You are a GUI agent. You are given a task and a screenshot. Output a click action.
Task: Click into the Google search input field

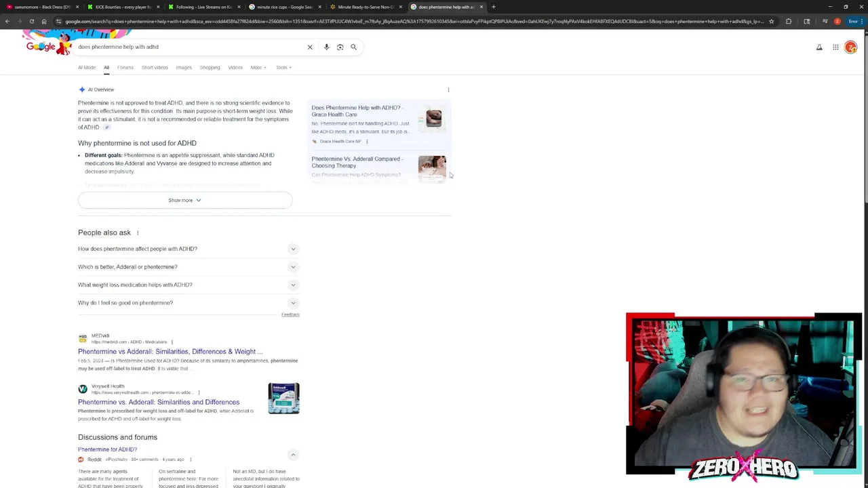[190, 47]
